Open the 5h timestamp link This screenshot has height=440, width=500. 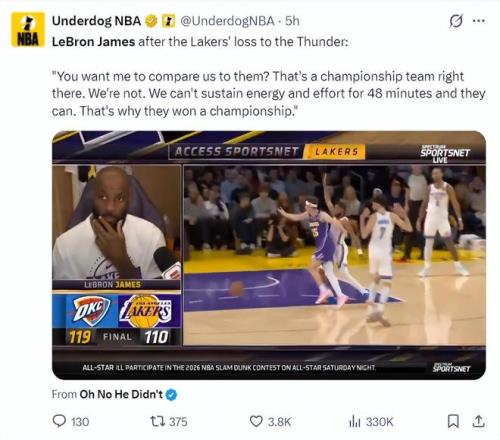point(292,21)
